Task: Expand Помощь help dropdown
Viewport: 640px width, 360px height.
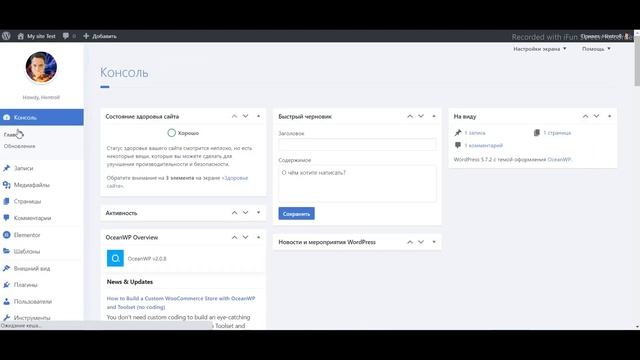Action: click(x=596, y=49)
